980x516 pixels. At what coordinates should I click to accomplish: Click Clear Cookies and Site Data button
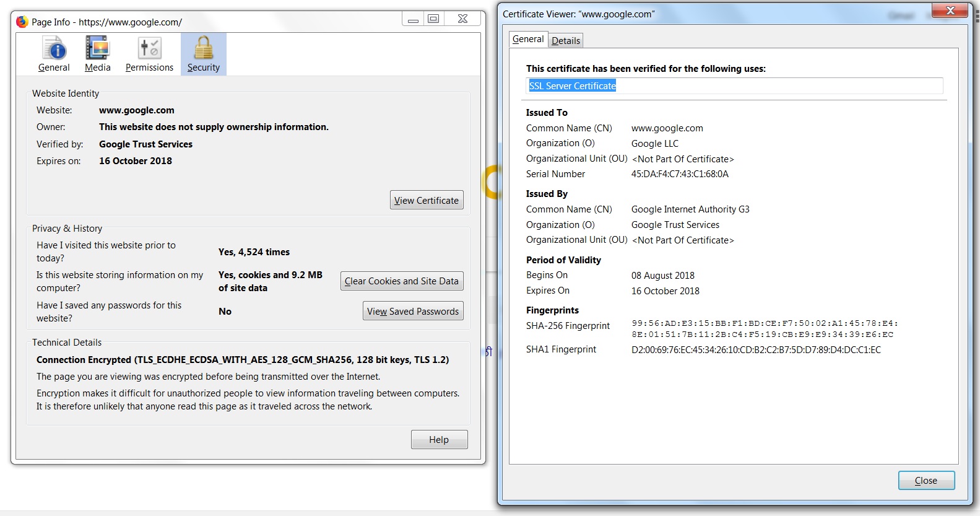(402, 281)
